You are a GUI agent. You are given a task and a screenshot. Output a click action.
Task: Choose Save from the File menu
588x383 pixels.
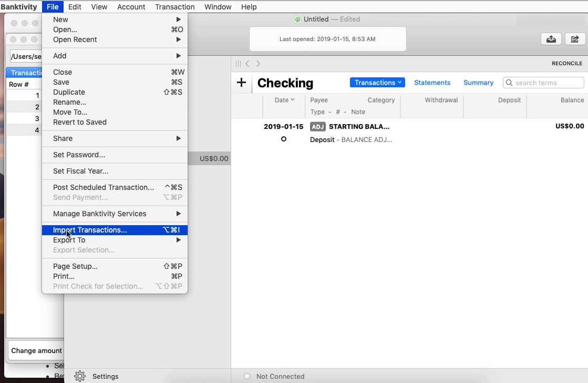click(x=115, y=82)
